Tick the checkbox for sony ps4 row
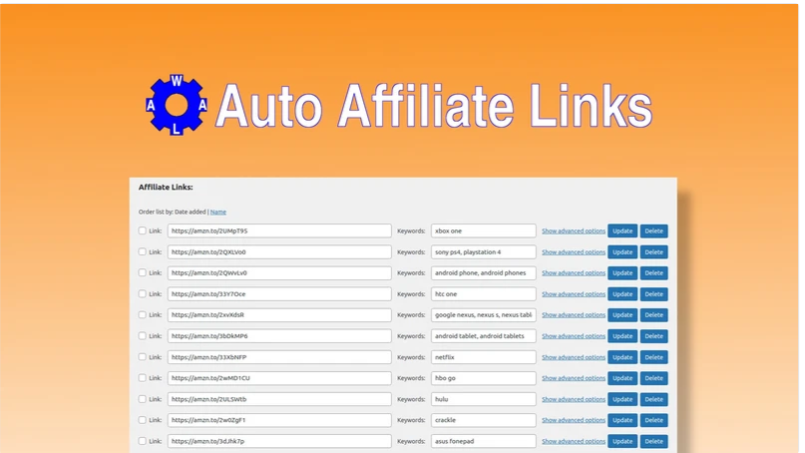The width and height of the screenshot is (805, 453). point(142,252)
